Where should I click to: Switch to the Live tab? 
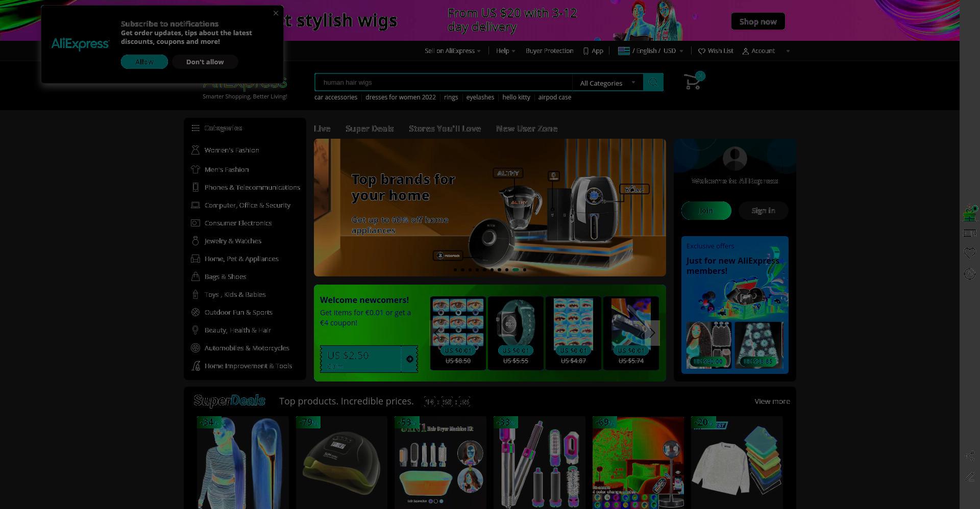coord(322,129)
